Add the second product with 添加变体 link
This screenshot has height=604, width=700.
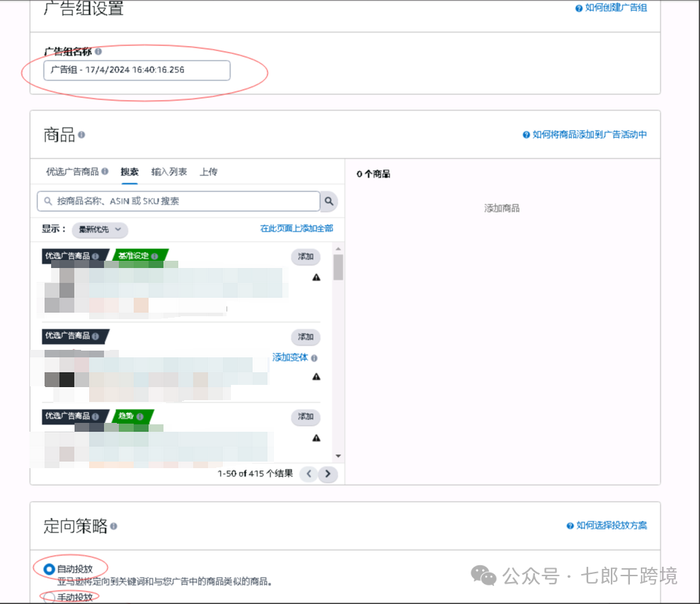(306, 337)
